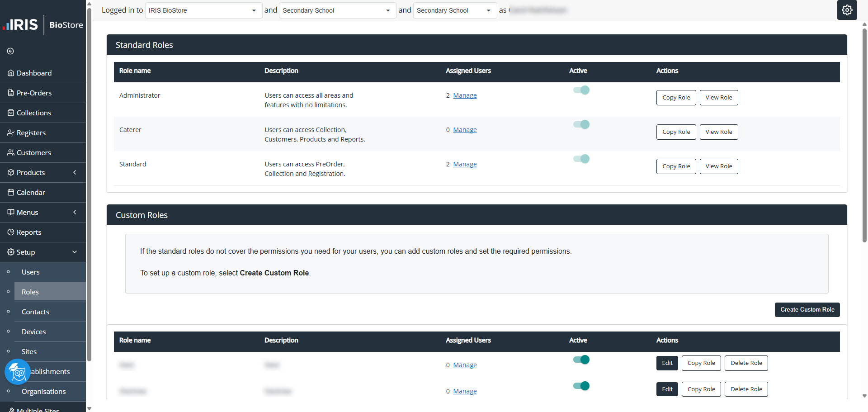Click the collapse sidebar arrow icon
Screen dimensions: 868x412
pos(10,51)
